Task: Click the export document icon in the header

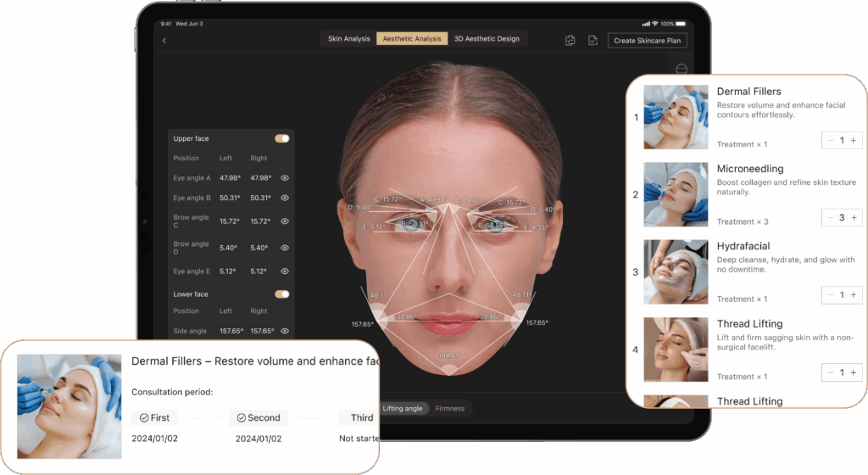Action: coord(593,40)
